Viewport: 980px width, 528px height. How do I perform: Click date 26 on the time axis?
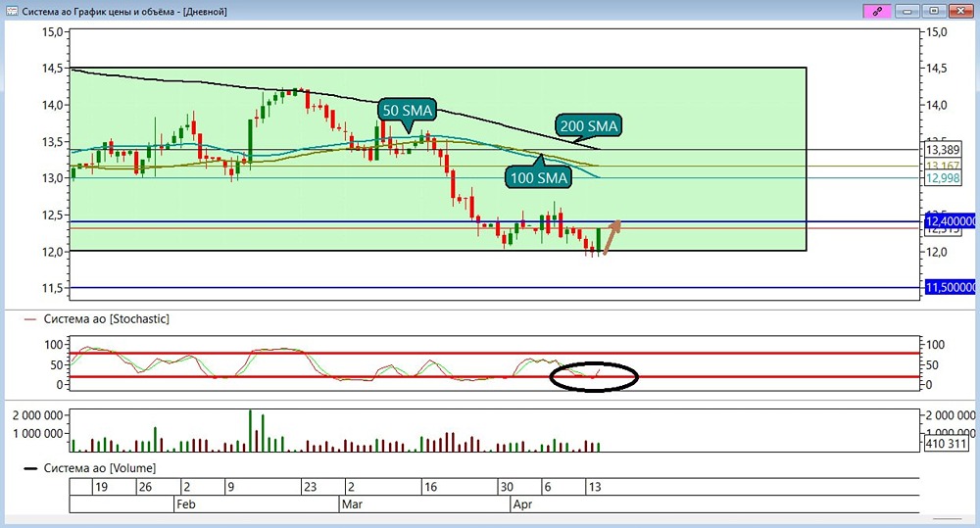click(x=145, y=487)
